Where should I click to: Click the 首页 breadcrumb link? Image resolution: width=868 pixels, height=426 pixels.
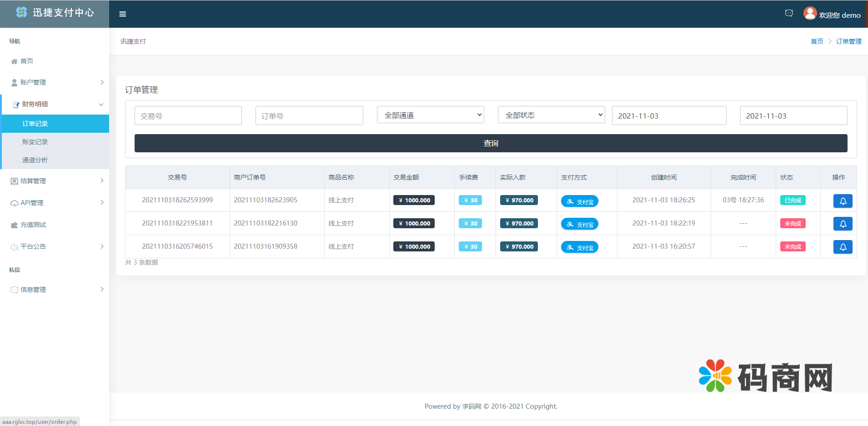click(817, 41)
